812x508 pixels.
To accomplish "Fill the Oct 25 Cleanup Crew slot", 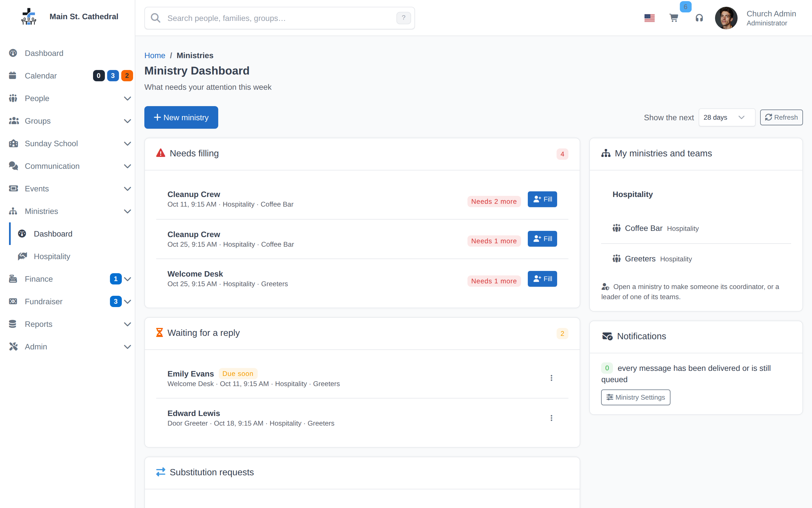I will (542, 238).
